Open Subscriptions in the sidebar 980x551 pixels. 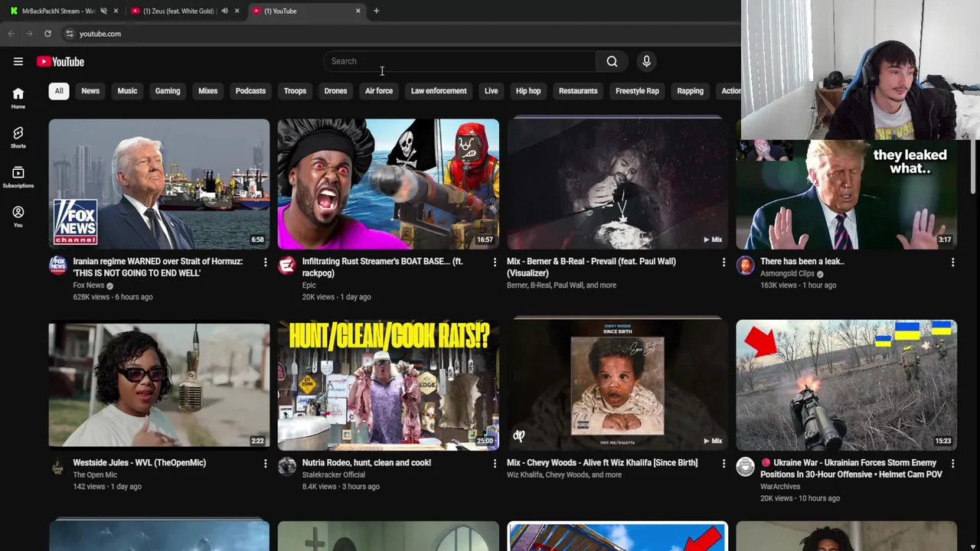18,178
